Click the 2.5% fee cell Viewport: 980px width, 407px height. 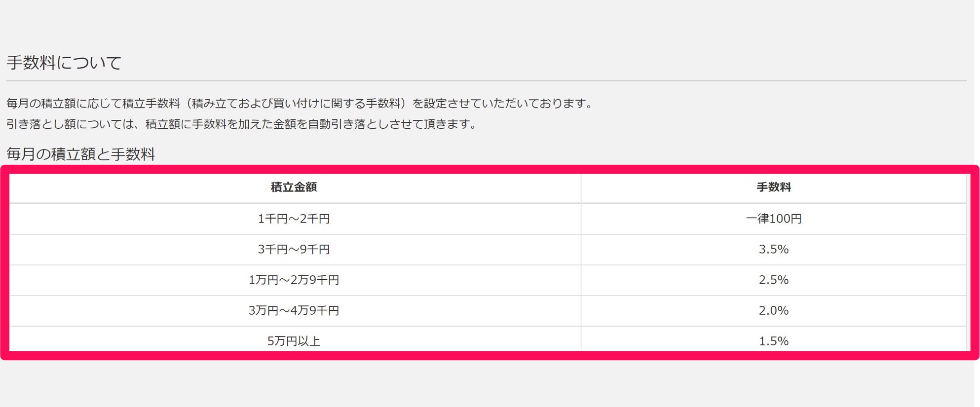click(773, 280)
